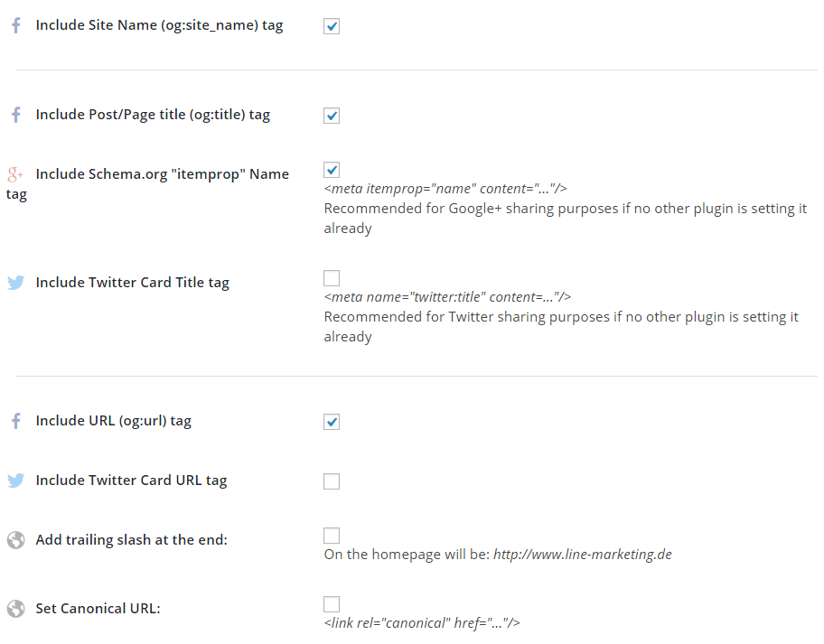Disable Schema.org itemprop Name tag checkbox
Viewport: 824px width, 644px height.
click(332, 170)
